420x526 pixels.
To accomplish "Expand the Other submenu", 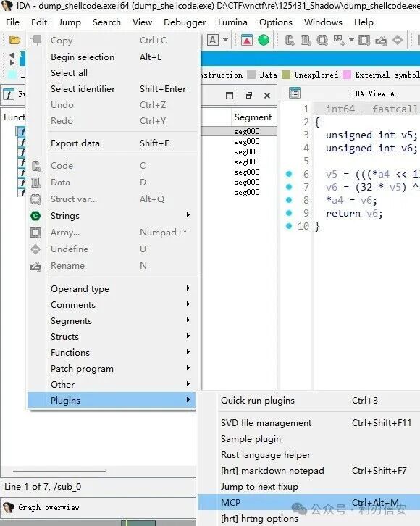I will pyautogui.click(x=112, y=385).
